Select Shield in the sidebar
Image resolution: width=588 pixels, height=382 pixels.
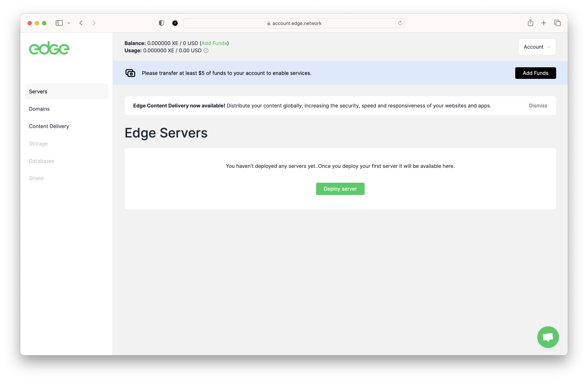click(x=36, y=178)
